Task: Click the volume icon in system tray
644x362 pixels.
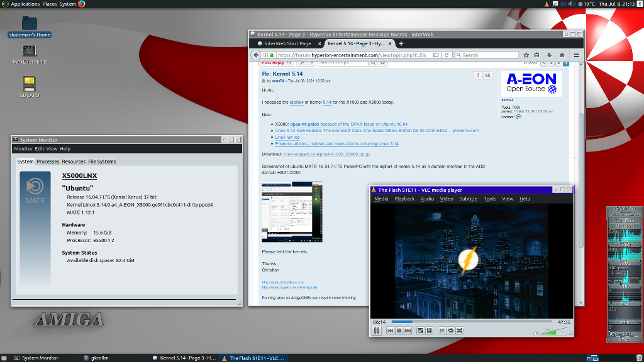Action: [571, 4]
